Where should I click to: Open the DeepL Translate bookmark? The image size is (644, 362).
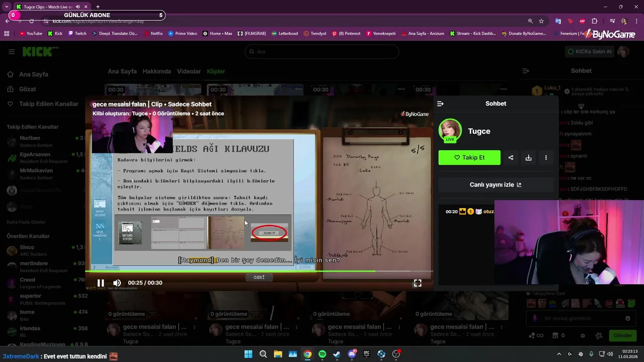(x=115, y=34)
